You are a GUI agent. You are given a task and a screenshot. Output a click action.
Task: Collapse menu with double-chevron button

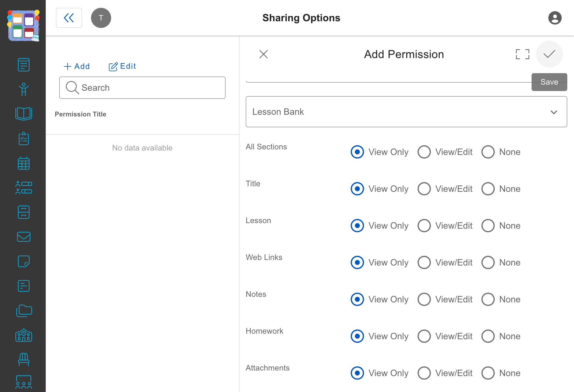point(69,18)
